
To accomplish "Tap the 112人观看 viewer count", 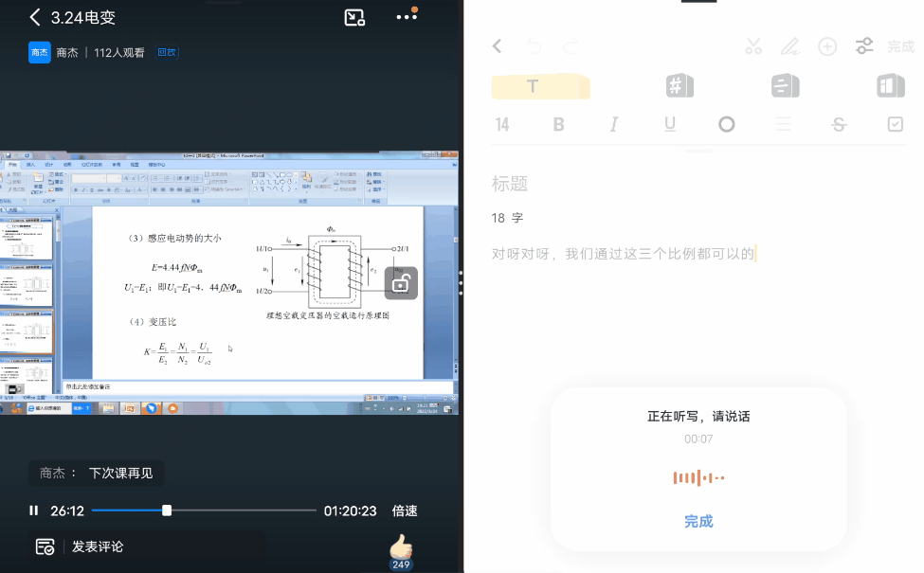I will click(119, 52).
